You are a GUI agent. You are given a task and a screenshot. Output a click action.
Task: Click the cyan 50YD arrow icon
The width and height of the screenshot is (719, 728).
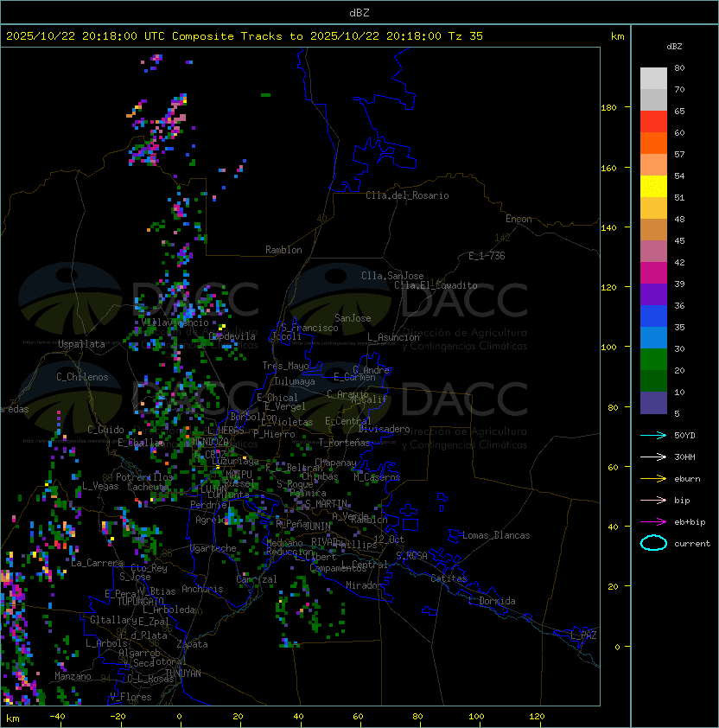pyautogui.click(x=653, y=436)
